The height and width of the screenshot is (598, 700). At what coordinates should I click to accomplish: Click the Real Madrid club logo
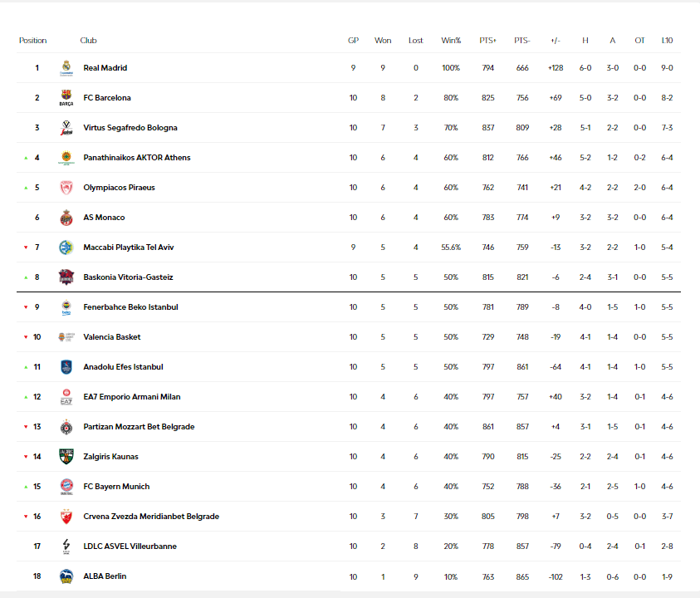coord(66,68)
